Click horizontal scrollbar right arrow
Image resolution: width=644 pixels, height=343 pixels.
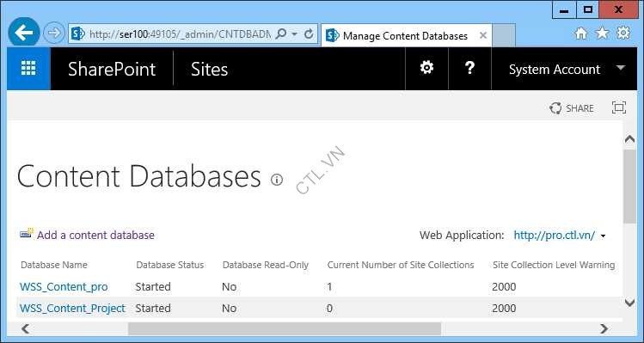tap(604, 328)
